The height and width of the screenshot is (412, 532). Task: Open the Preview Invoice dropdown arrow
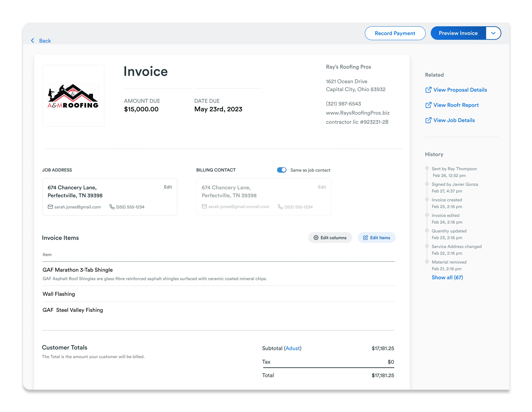point(494,33)
